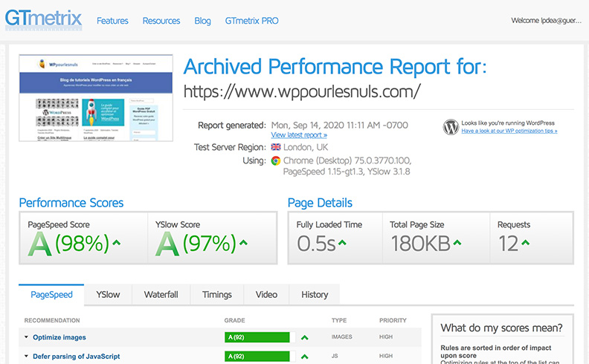
Task: Click Requests green up arrow
Action: tap(525, 243)
